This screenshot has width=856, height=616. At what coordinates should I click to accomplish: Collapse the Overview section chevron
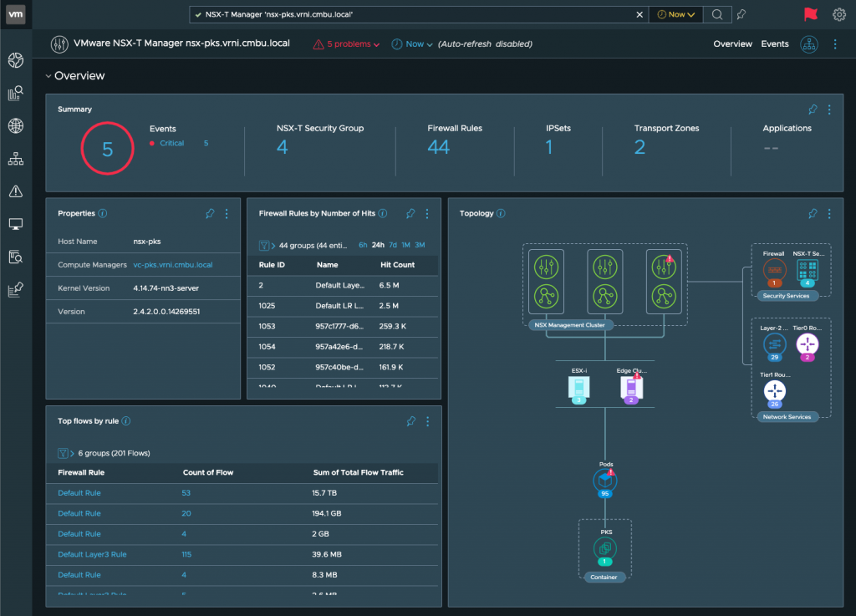pyautogui.click(x=50, y=75)
